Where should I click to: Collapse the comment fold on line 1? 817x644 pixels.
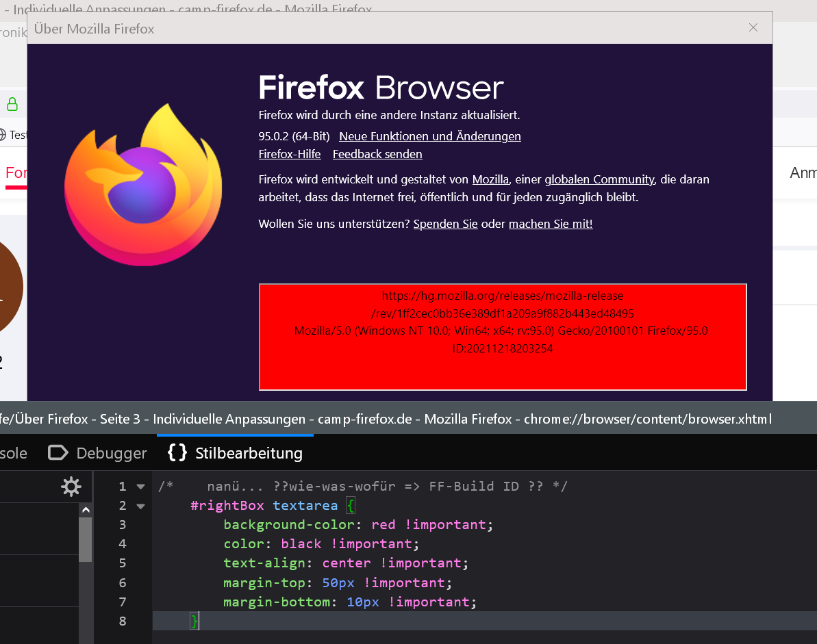pos(140,487)
